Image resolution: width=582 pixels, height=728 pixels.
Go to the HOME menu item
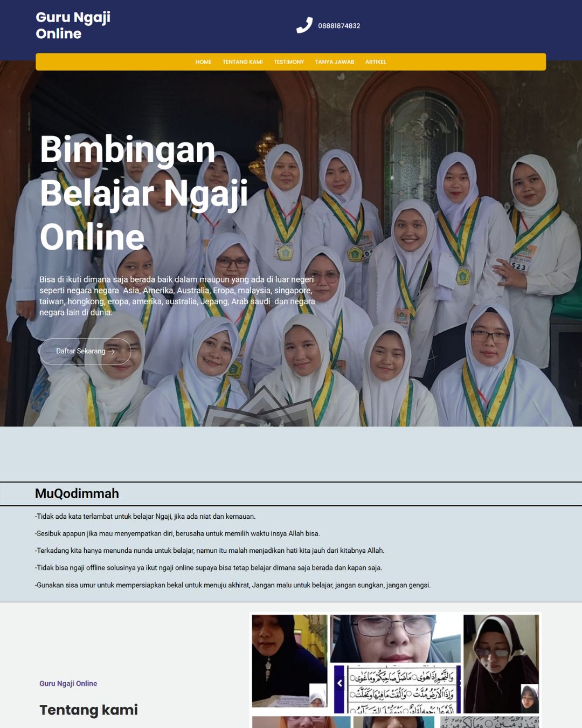point(203,62)
